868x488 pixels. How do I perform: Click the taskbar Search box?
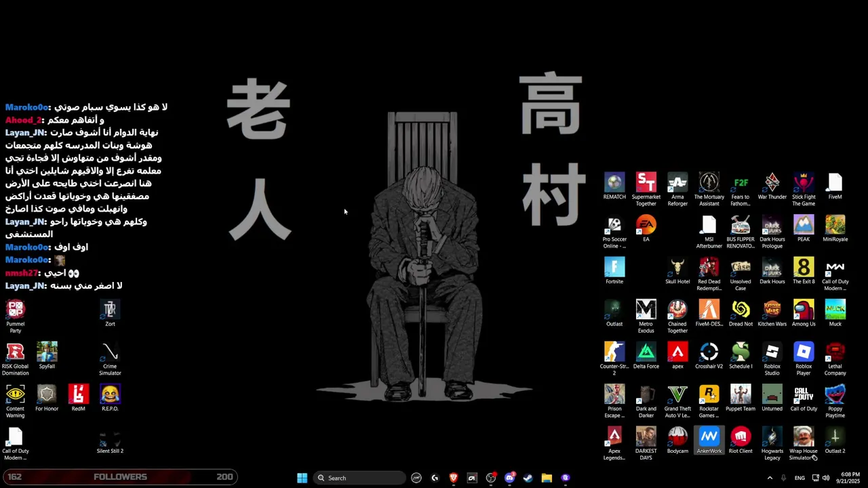tap(358, 478)
